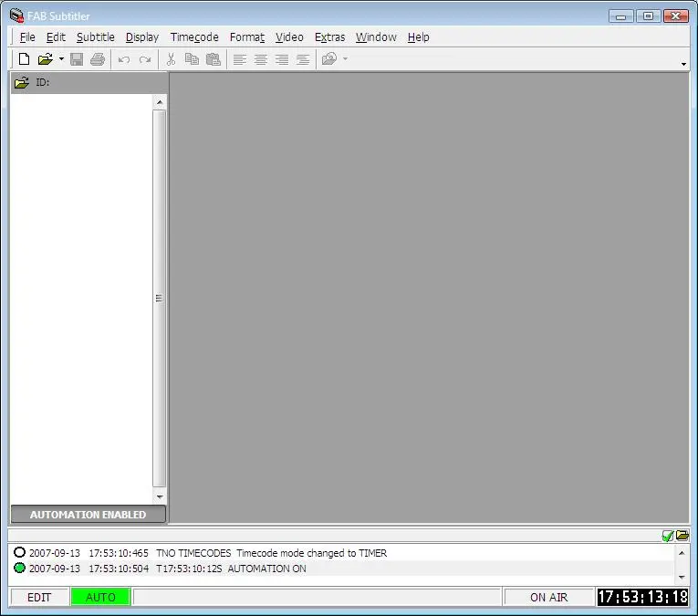The width and height of the screenshot is (698, 616).
Task: Toggle the EDIT mode in status bar
Action: point(39,597)
